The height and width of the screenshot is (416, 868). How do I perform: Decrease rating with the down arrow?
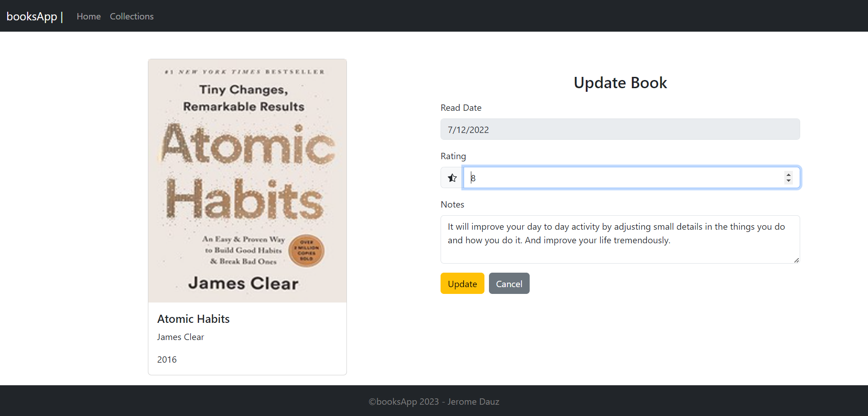pyautogui.click(x=788, y=181)
